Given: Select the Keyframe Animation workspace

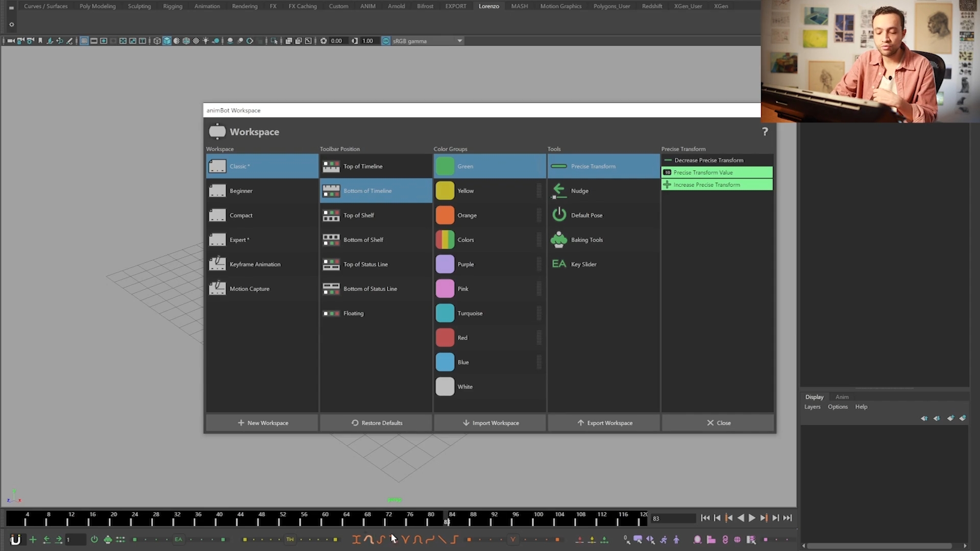Looking at the screenshot, I should coord(262,264).
